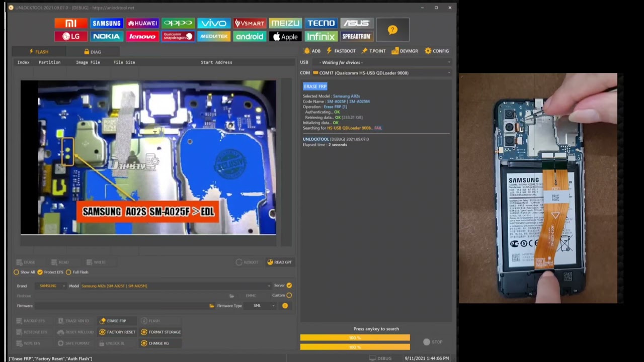644x362 pixels.
Task: Click the 9/11/2021 1:44:06 PM timestamp
Action: click(427, 358)
